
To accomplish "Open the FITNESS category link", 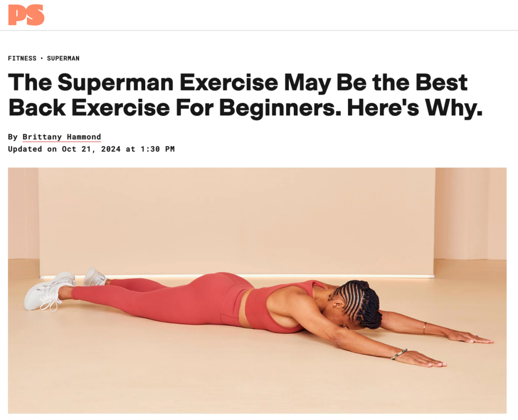I will 22,59.
